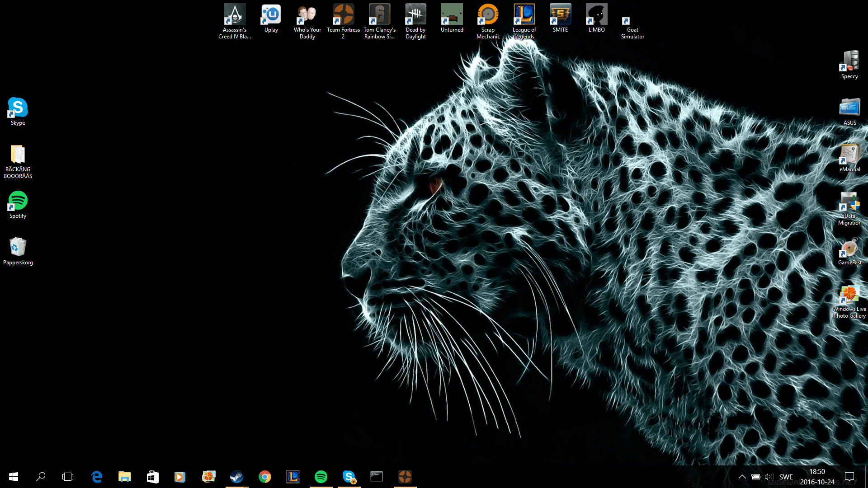Open the Action Center notifications

pos(849,477)
